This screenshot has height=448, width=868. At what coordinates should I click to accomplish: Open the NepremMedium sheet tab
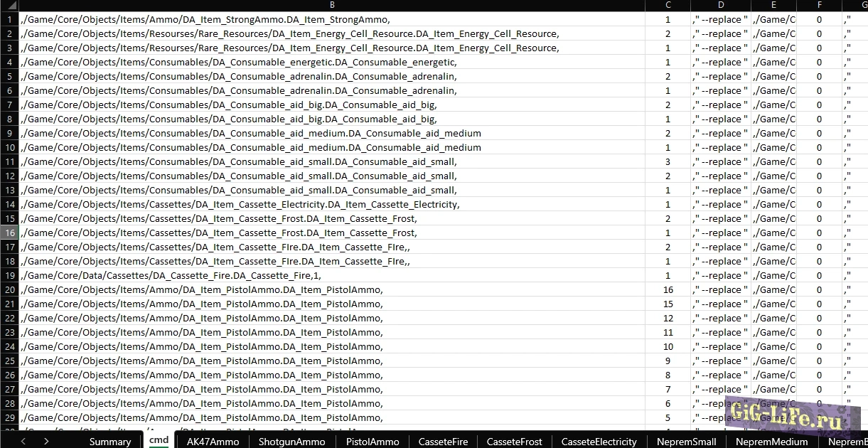(x=771, y=442)
